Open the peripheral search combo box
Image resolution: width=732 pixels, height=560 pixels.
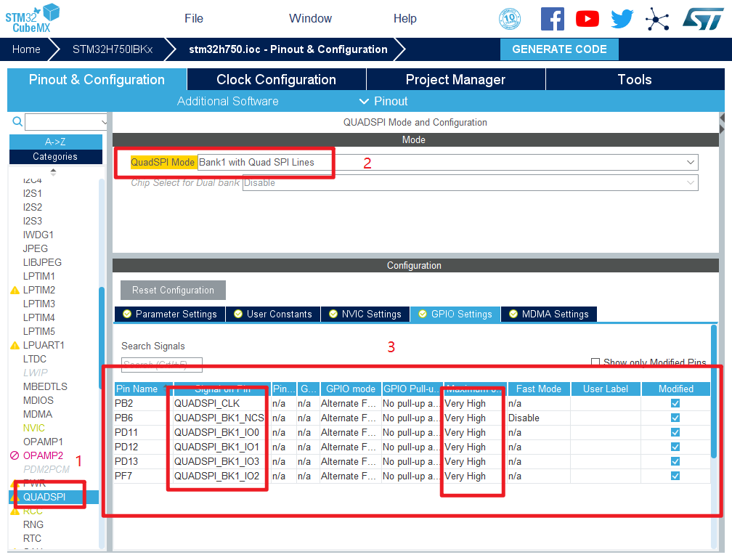click(65, 121)
